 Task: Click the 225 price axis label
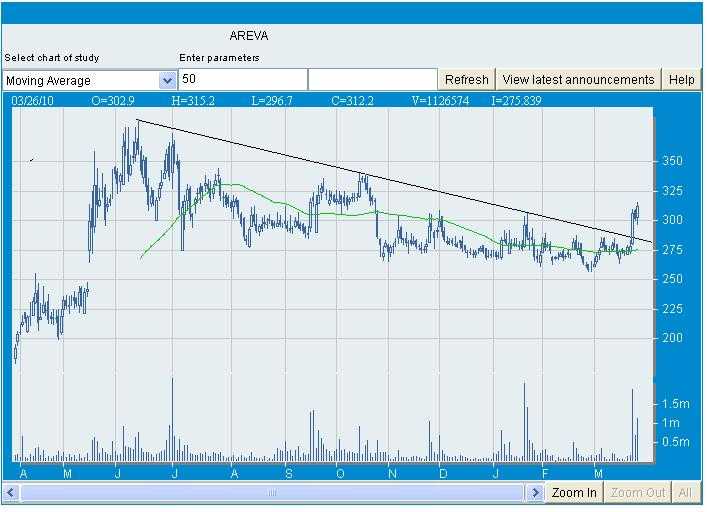(672, 309)
